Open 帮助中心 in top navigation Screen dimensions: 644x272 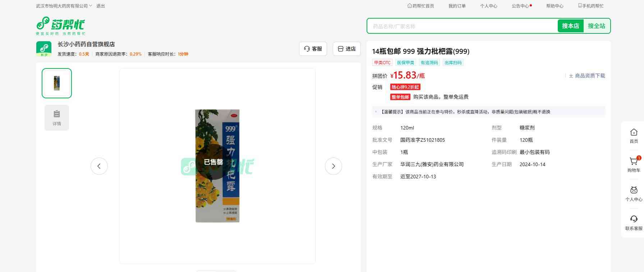[555, 6]
